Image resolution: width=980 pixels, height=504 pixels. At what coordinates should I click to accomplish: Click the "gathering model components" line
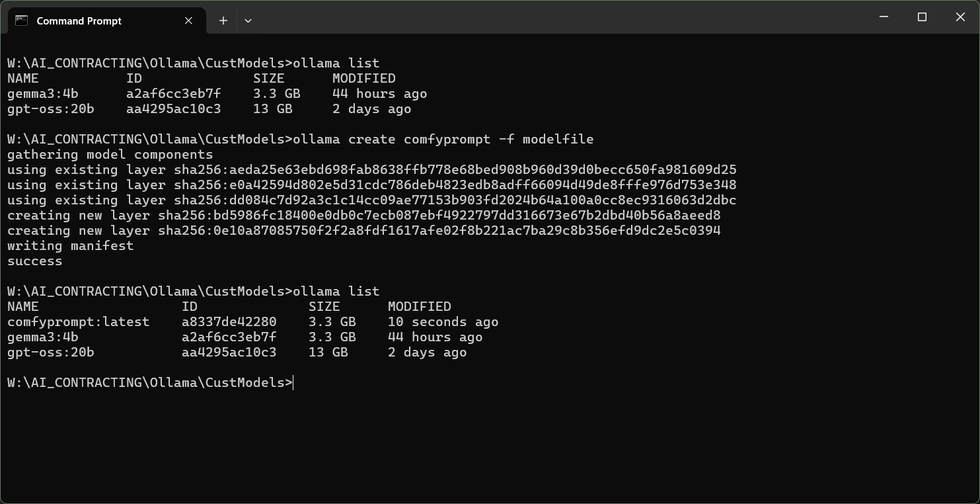[x=110, y=155]
